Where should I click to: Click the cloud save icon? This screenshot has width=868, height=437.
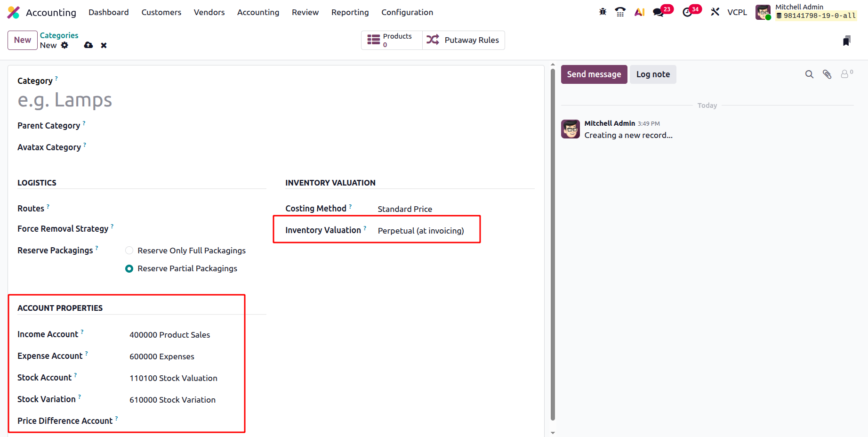pos(88,45)
